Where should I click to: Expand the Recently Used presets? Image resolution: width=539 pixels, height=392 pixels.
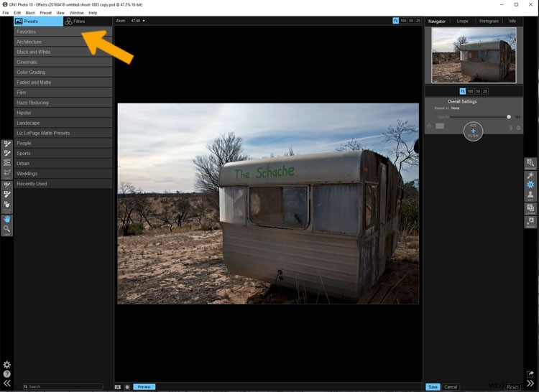point(63,184)
